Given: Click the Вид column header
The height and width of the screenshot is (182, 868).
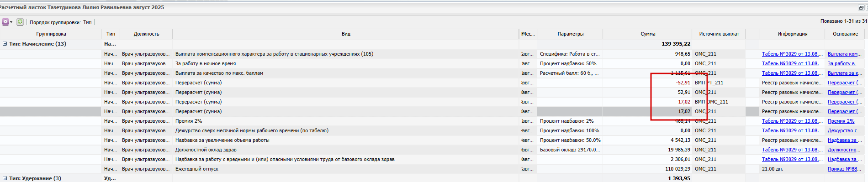Looking at the screenshot, I should pyautogui.click(x=346, y=34).
